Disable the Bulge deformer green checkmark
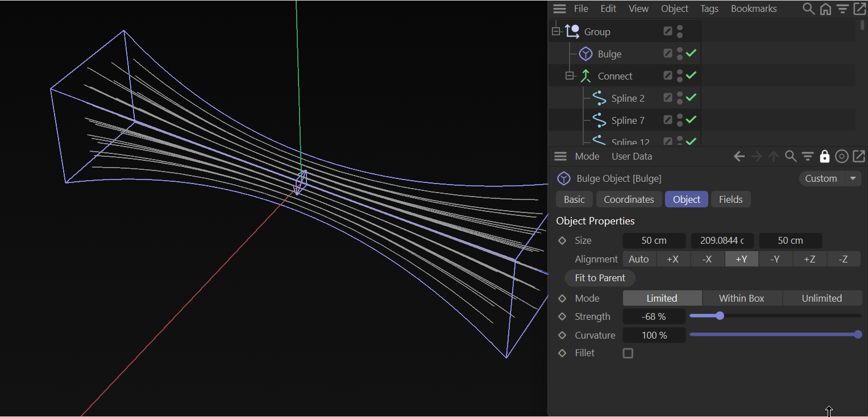 point(691,53)
